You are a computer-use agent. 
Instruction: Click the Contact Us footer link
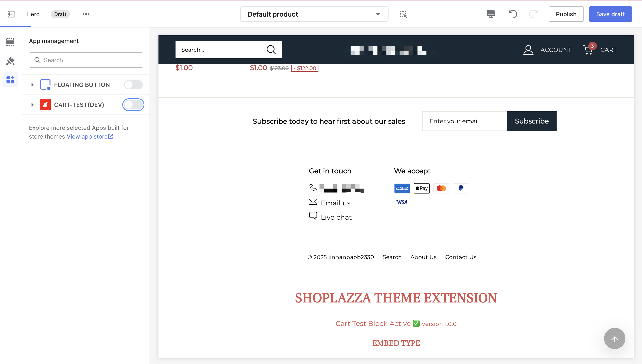(x=461, y=257)
